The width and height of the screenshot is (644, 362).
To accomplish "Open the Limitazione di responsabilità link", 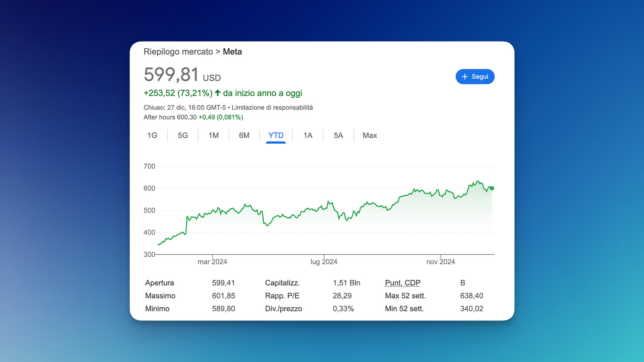I will [272, 107].
